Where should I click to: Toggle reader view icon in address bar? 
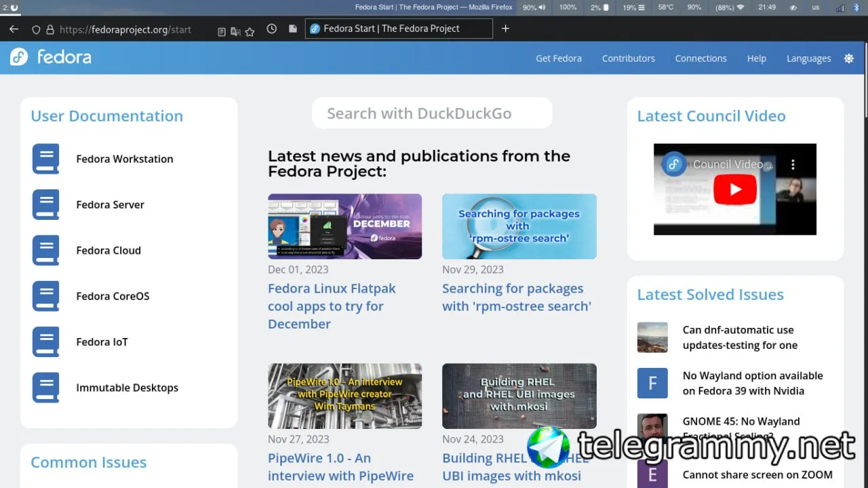pyautogui.click(x=222, y=31)
